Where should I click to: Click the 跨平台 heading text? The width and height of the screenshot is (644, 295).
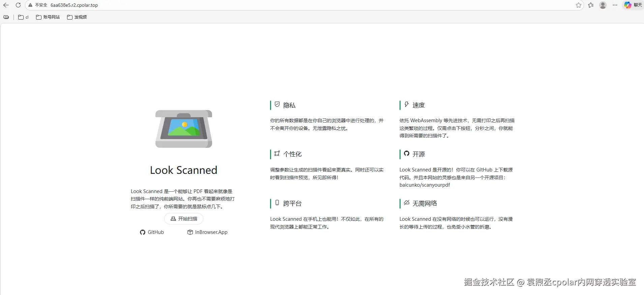292,204
